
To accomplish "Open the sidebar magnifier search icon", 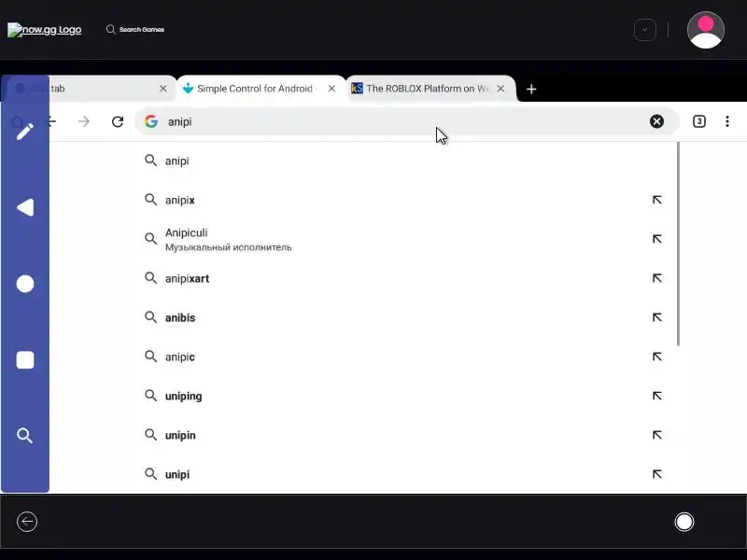I will (25, 436).
